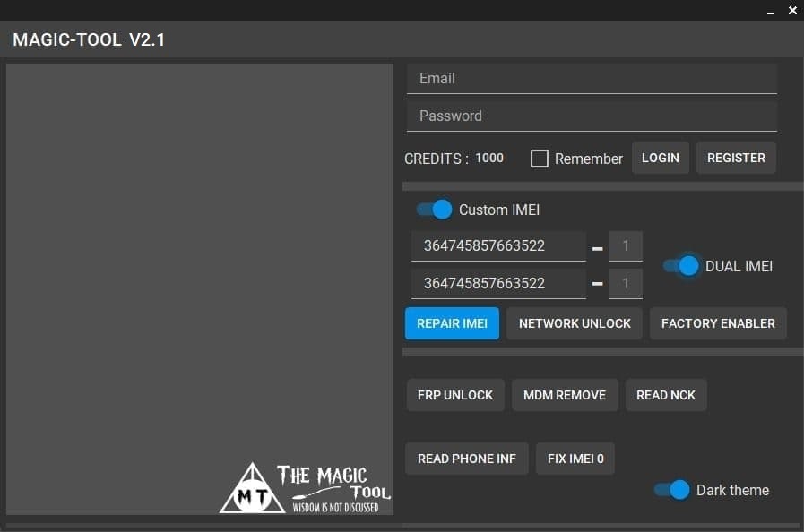Image resolution: width=804 pixels, height=532 pixels.
Task: Click the FACTORY ENABLER button
Action: click(x=717, y=323)
